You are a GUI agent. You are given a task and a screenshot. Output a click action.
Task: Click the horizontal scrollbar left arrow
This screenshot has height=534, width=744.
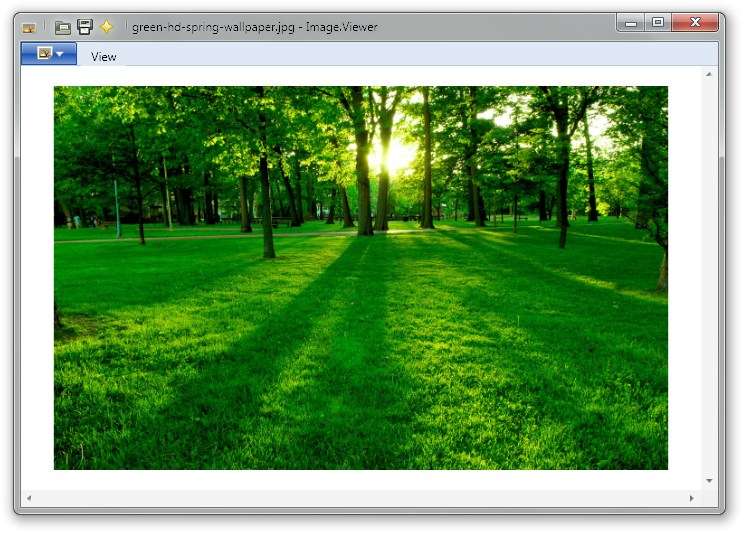coord(29,498)
